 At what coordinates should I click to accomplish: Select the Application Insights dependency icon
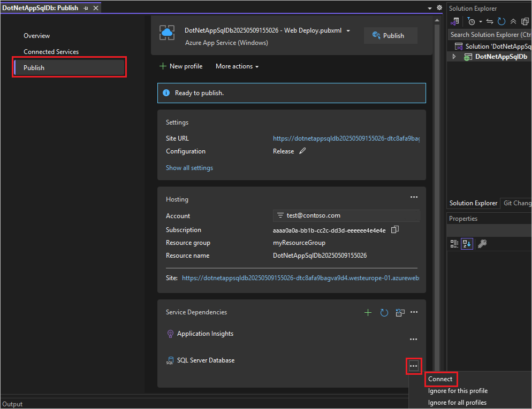[x=170, y=333]
